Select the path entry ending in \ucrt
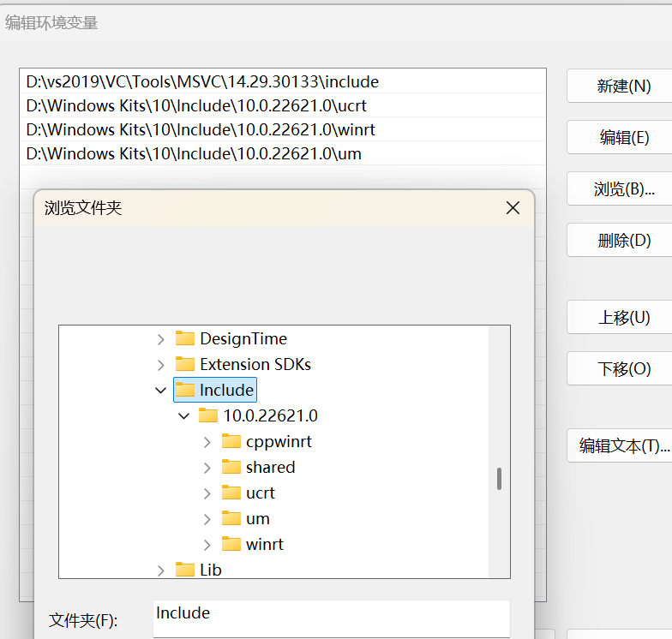 click(x=283, y=106)
